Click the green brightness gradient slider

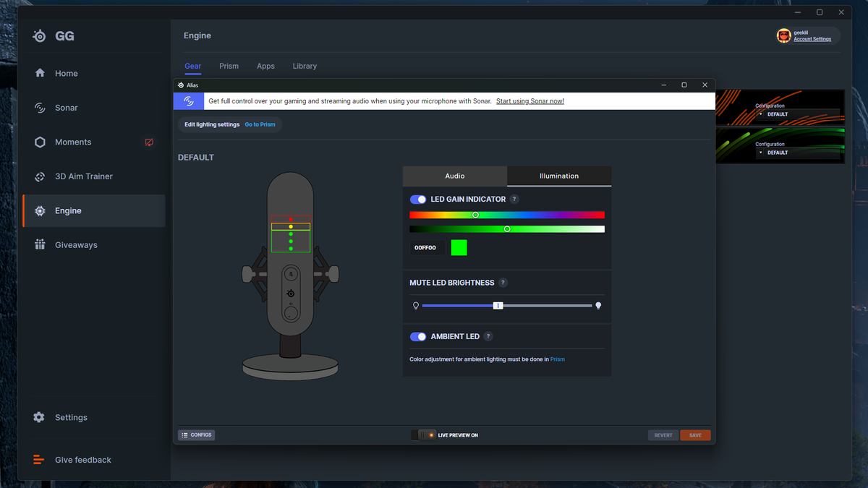tap(507, 229)
